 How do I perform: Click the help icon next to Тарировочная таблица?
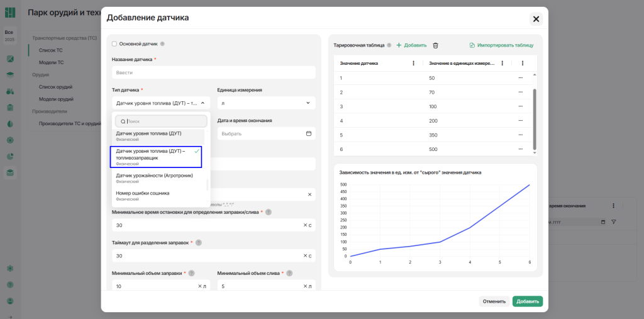[x=389, y=45]
